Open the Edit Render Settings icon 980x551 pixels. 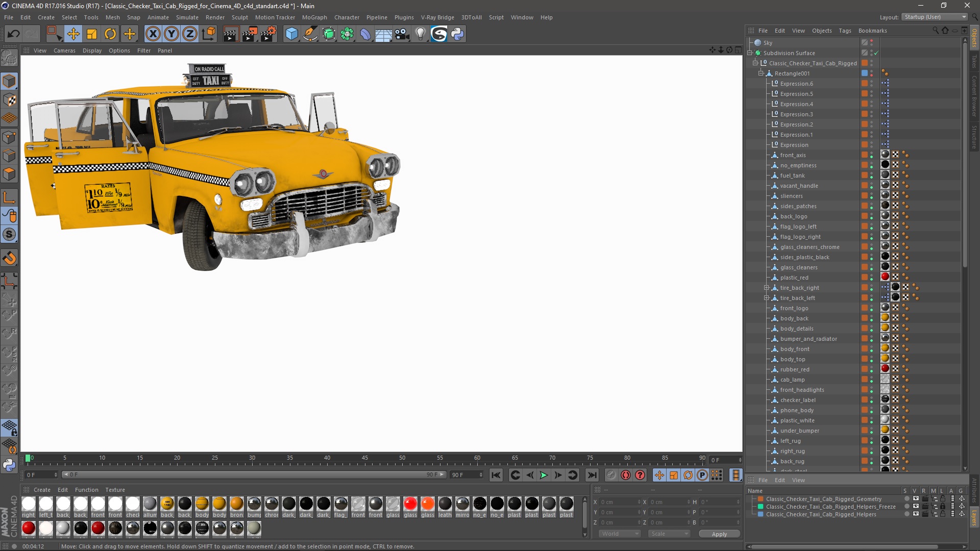268,34
